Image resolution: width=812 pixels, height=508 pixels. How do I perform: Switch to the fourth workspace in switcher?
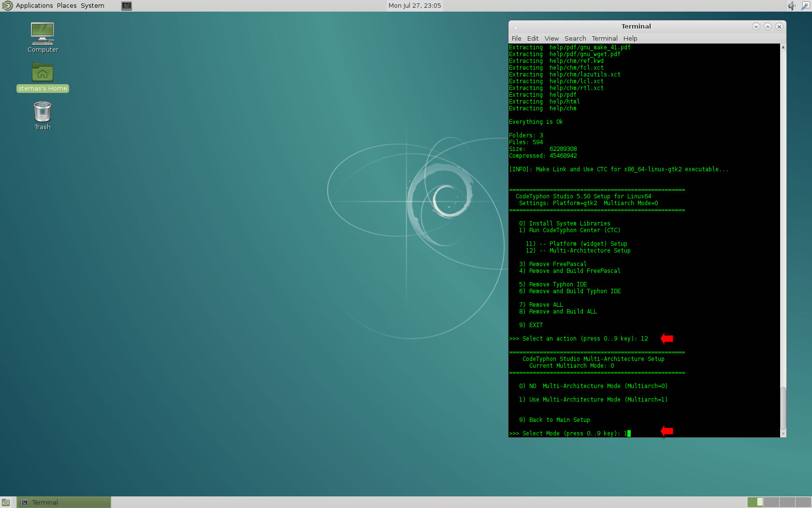(x=803, y=502)
